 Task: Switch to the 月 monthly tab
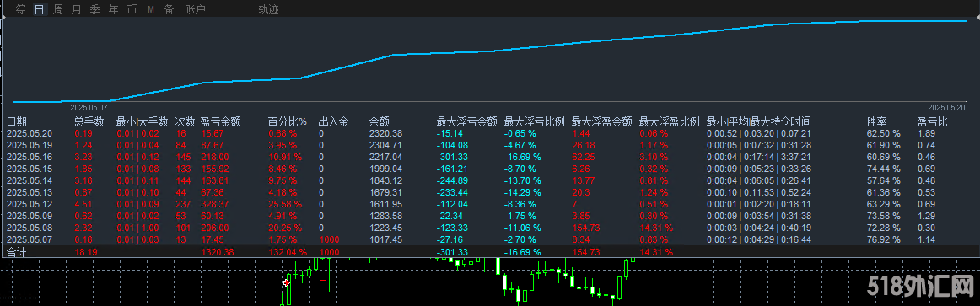(x=76, y=9)
